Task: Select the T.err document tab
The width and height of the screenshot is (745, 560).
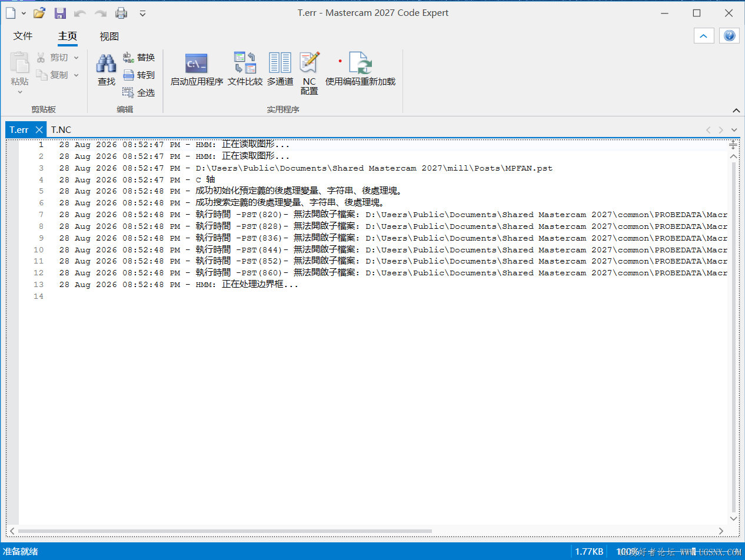Action: tap(19, 129)
